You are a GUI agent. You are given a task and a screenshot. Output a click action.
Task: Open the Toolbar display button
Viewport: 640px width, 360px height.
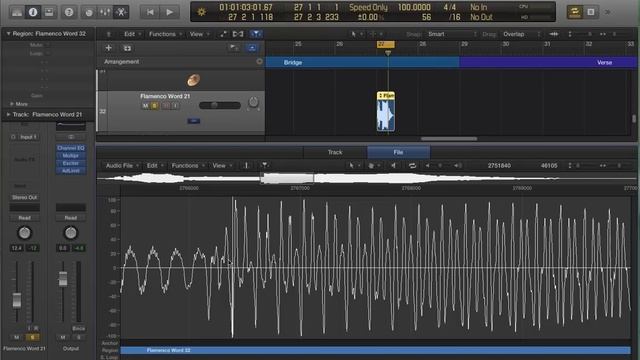pyautogui.click(x=49, y=12)
